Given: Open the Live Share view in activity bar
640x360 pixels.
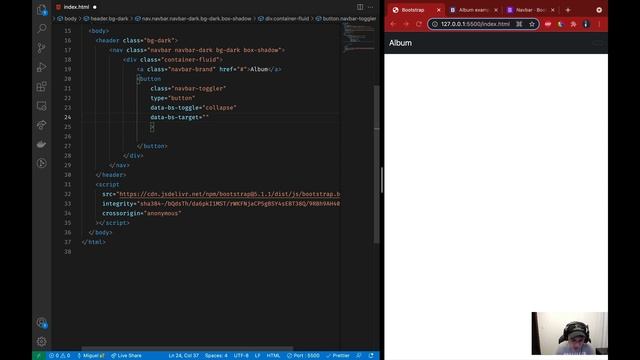Looking at the screenshot, I should coord(42,125).
